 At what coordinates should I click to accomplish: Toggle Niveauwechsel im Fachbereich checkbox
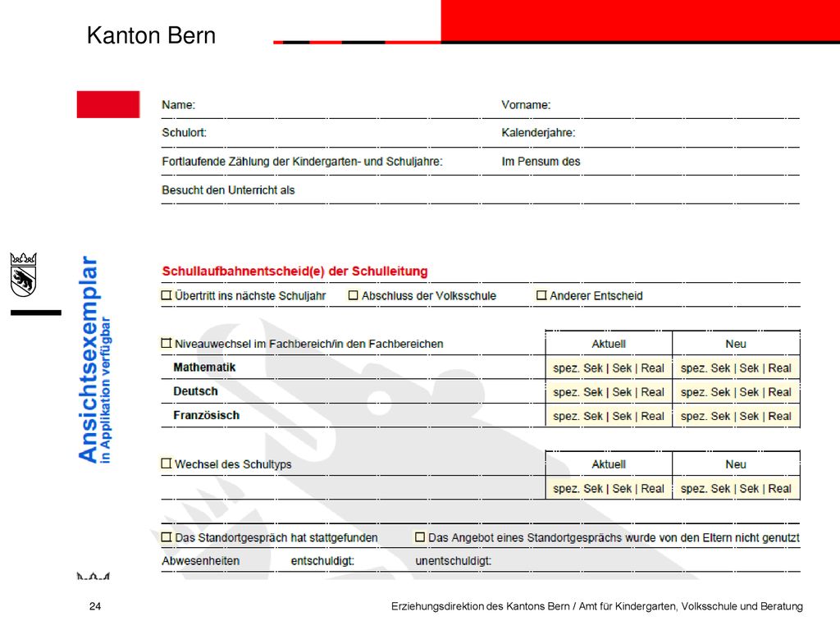(x=166, y=343)
